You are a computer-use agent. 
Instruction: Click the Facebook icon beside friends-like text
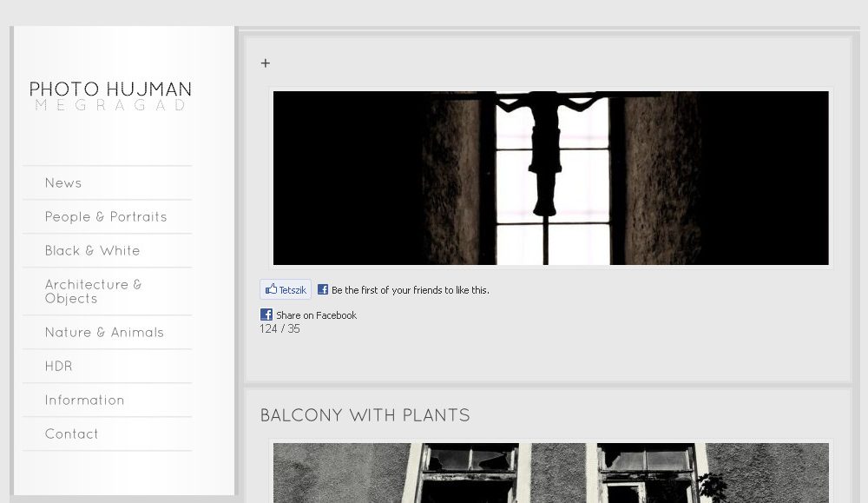[x=323, y=289]
